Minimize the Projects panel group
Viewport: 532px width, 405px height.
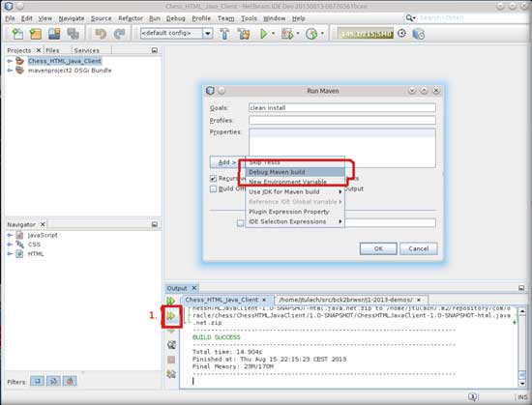click(x=155, y=50)
